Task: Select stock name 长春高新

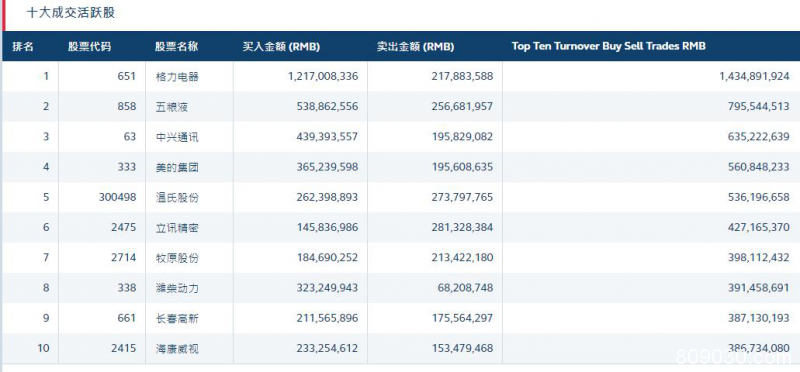Action: coord(177,319)
